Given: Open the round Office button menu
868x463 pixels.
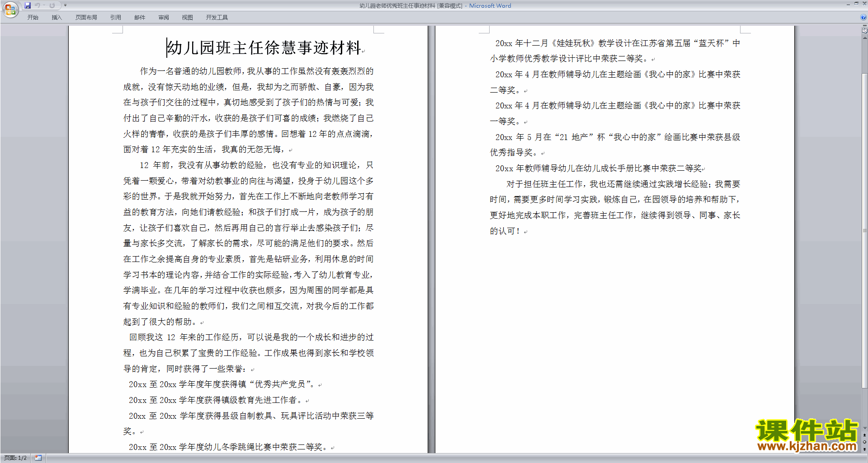Looking at the screenshot, I should [10, 9].
